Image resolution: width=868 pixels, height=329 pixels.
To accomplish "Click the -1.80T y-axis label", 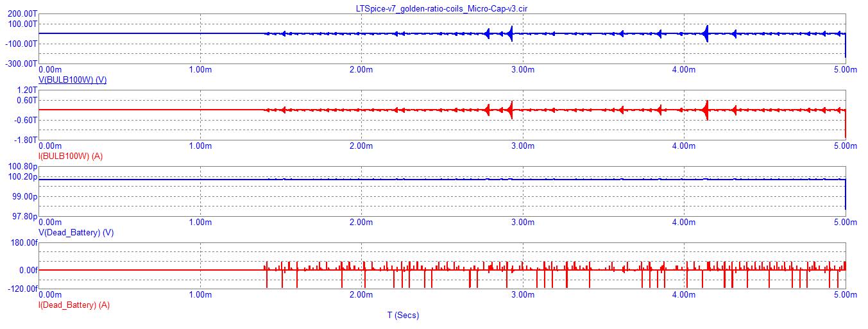I will tap(26, 140).
